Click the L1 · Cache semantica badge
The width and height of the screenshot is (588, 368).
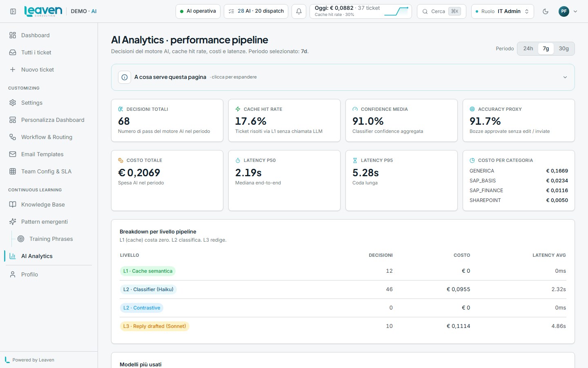[148, 271]
